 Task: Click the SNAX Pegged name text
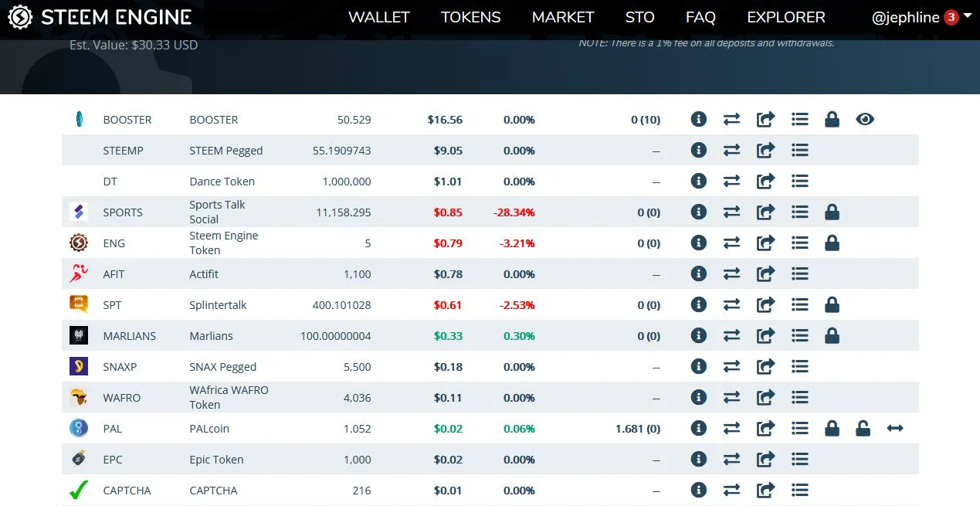tap(223, 367)
